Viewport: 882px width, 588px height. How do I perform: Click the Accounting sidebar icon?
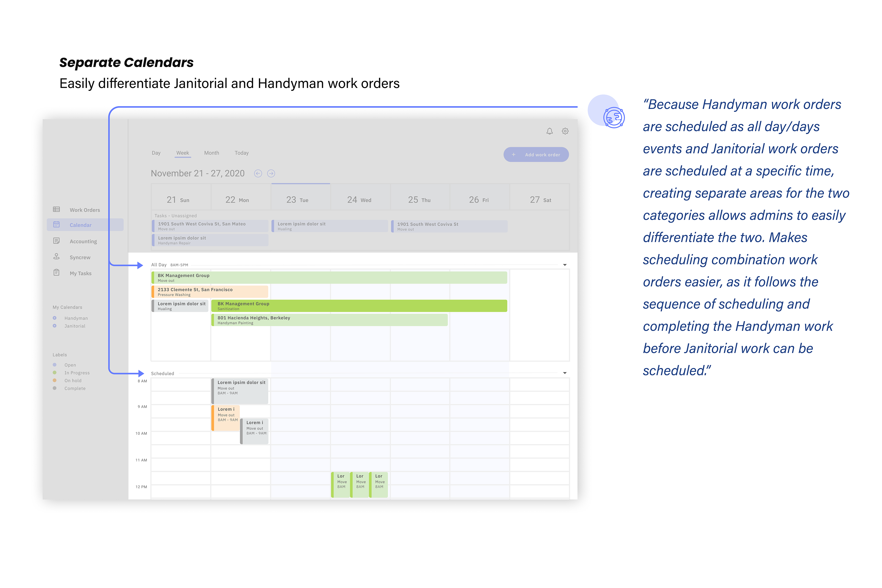tap(57, 241)
